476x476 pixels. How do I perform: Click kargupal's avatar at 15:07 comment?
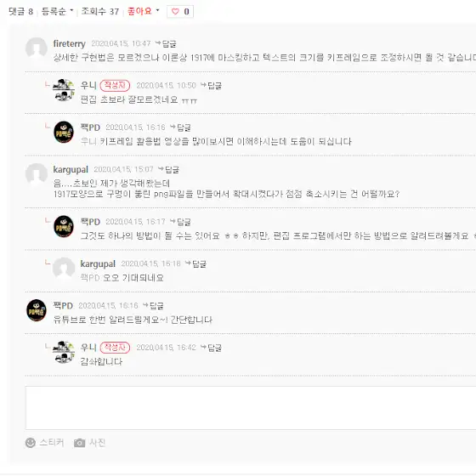pos(36,174)
